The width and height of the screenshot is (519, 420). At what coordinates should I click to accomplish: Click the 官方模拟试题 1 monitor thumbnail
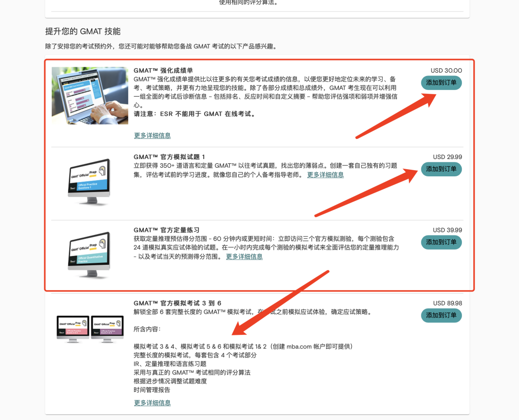pos(90,182)
